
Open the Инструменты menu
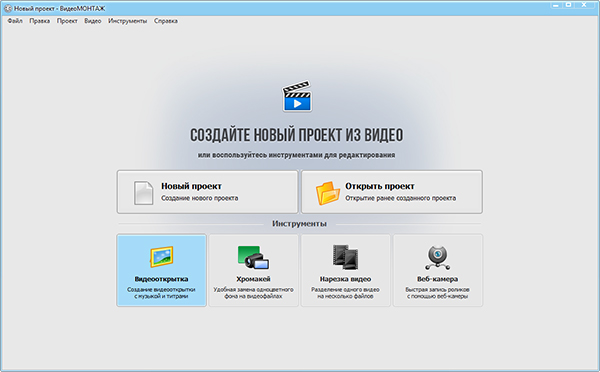click(127, 21)
